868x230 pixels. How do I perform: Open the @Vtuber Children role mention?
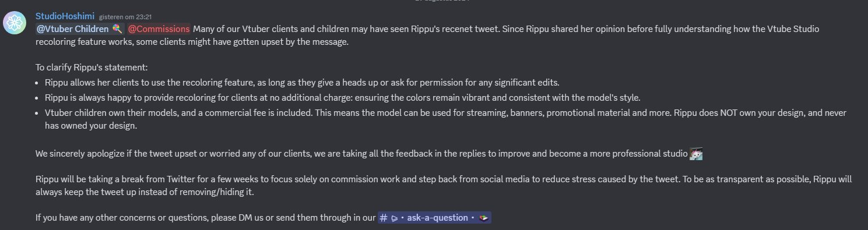[79, 29]
